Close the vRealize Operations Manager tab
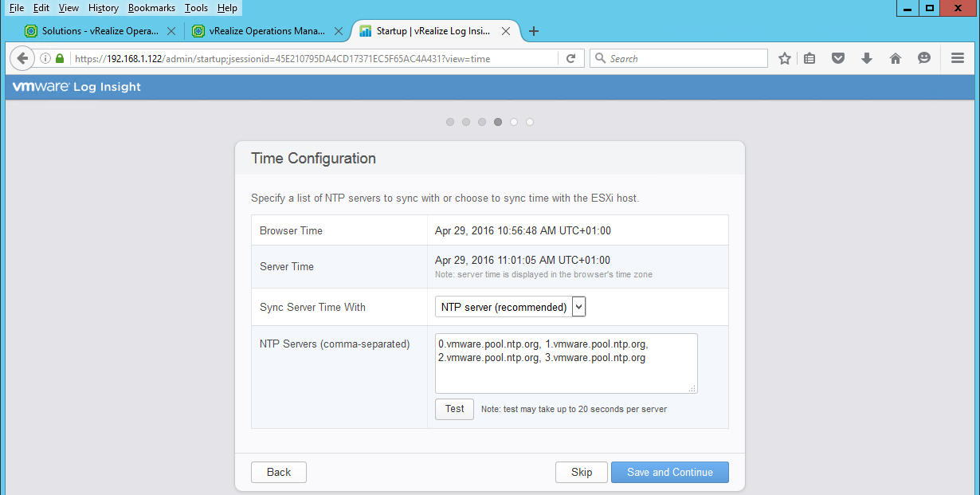Screen dimensions: 980x495 (339, 31)
